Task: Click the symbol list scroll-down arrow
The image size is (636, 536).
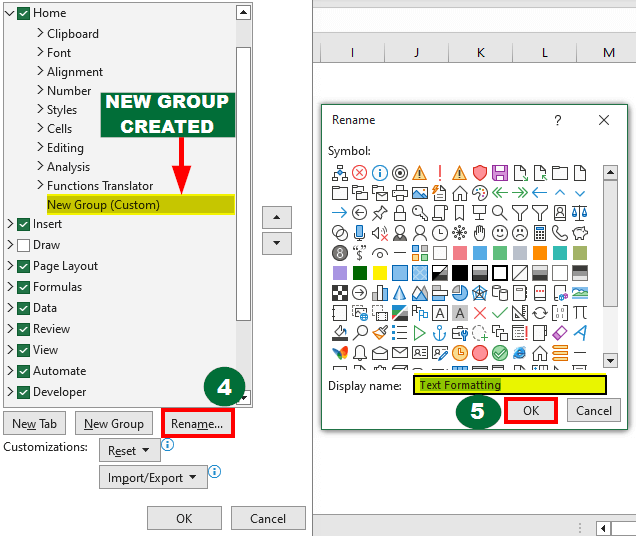Action: click(610, 360)
